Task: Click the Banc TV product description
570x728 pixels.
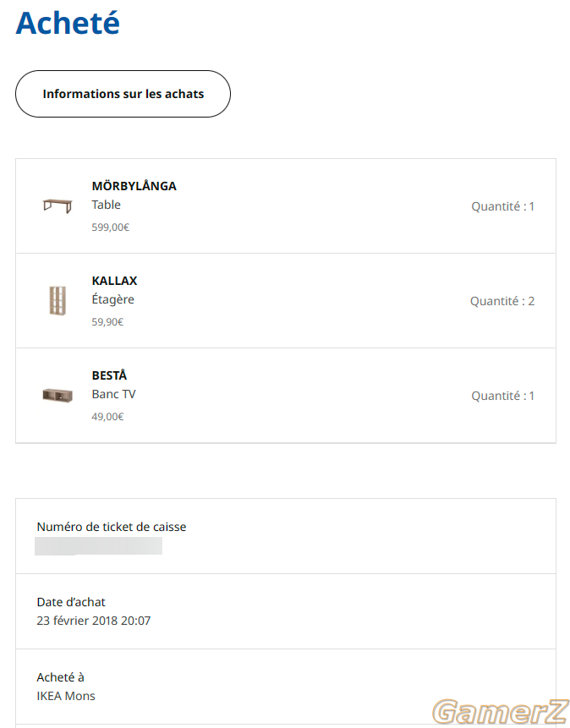Action: coord(114,394)
